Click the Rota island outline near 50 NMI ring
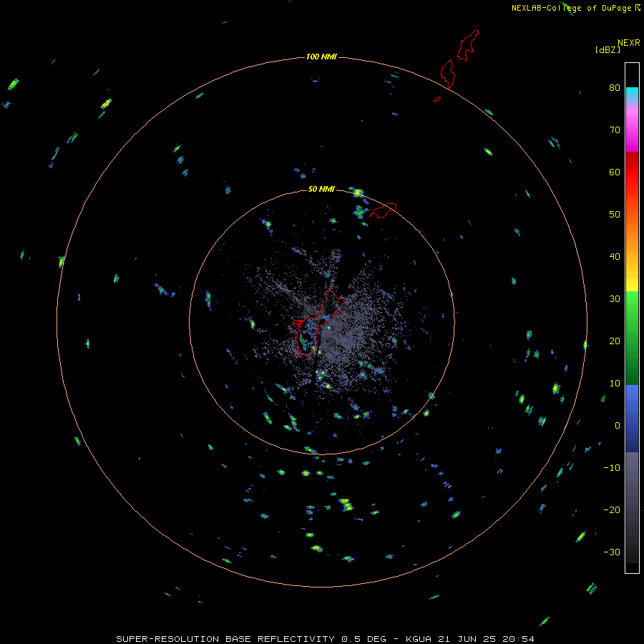Screen dimensions: 644x644 383,210
